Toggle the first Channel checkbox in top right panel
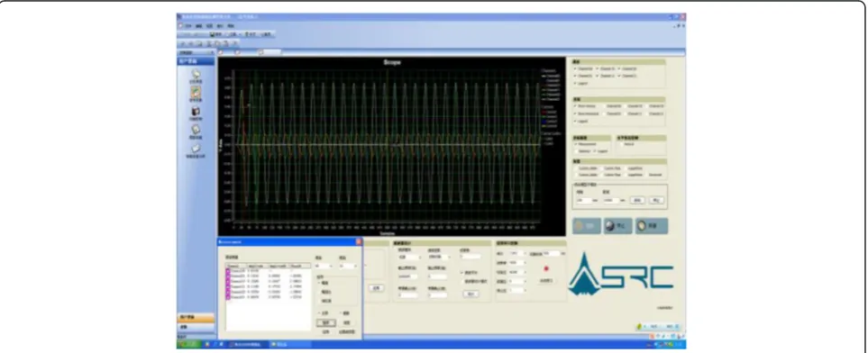Screen dimensions: 868x353 click(576, 68)
